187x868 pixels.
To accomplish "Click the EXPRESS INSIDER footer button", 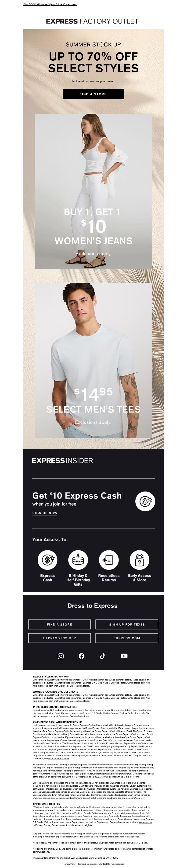I will pyautogui.click(x=59, y=638).
